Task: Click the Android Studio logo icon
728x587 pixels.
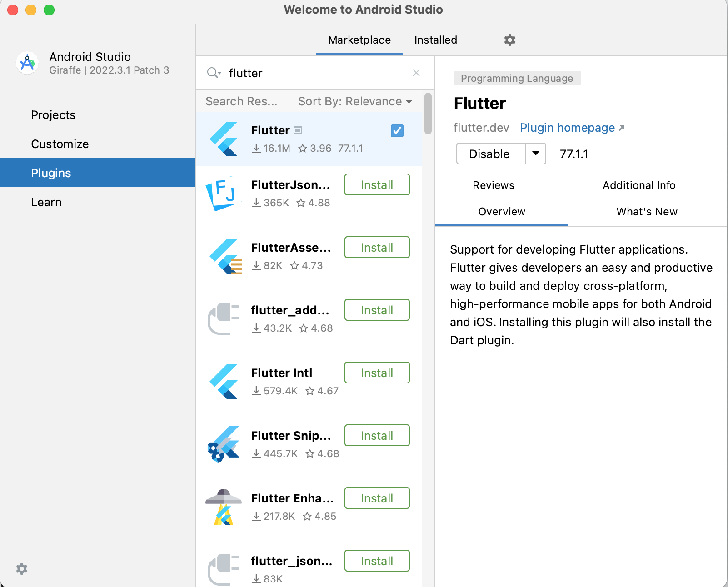Action: pos(27,63)
